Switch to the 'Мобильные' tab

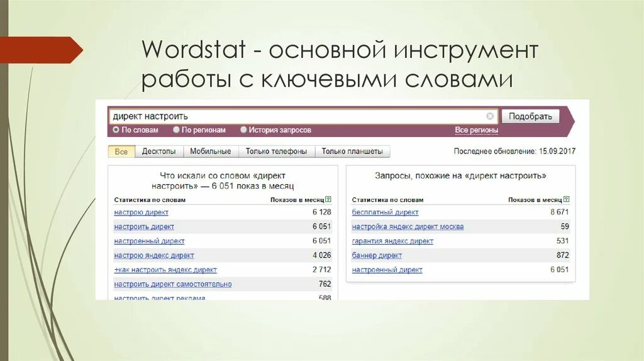[x=210, y=152]
